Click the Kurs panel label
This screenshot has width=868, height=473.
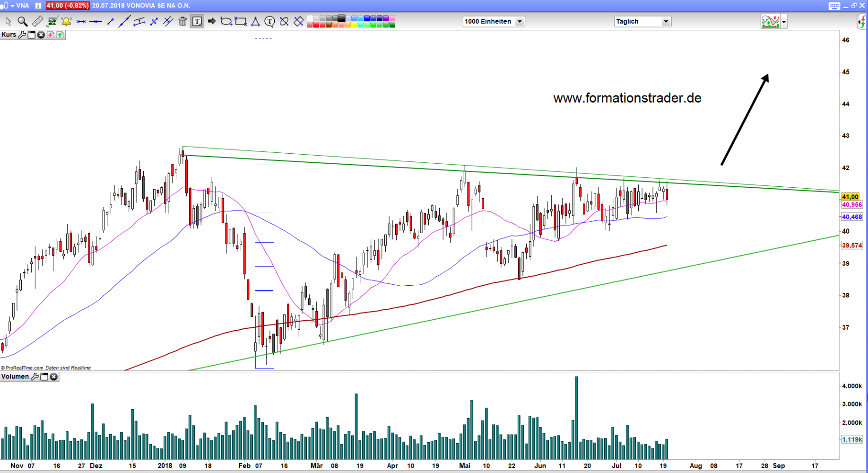9,35
